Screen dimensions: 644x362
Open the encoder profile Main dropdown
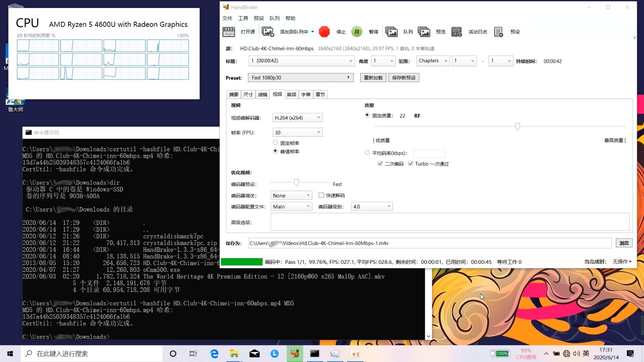pyautogui.click(x=291, y=207)
